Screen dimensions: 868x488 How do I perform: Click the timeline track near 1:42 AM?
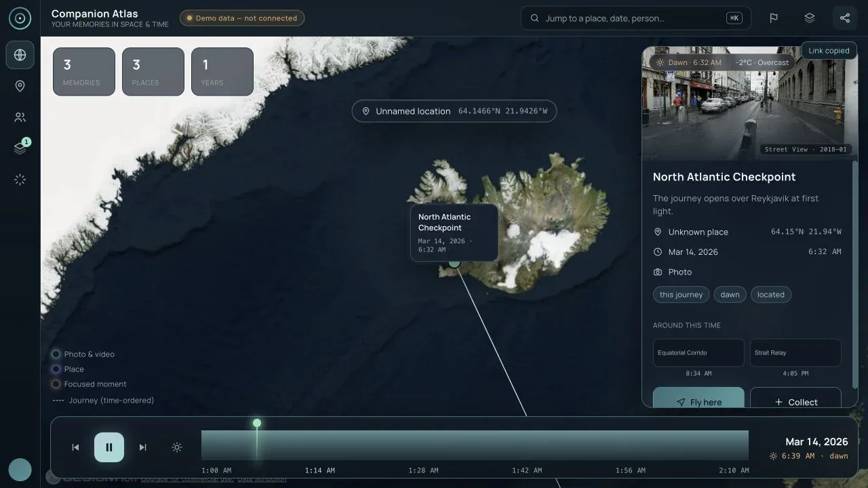(527, 445)
